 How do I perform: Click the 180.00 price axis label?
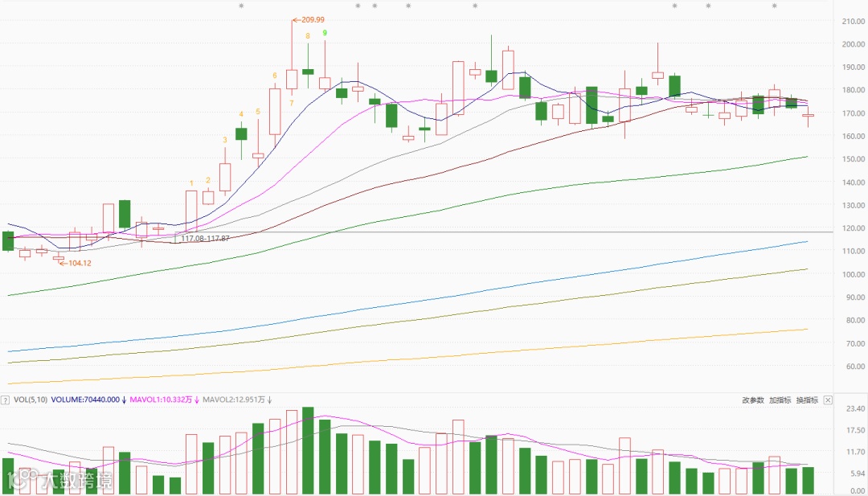tap(853, 90)
